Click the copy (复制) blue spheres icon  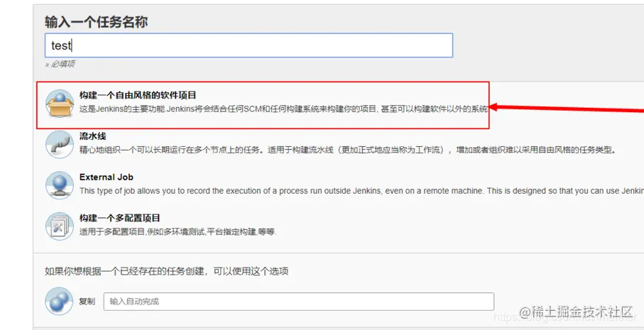(60, 301)
